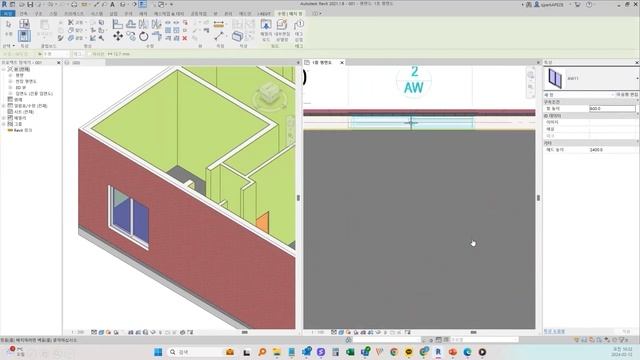Toggle the 지시선 leader checkbox in the Options Bar

point(89,54)
